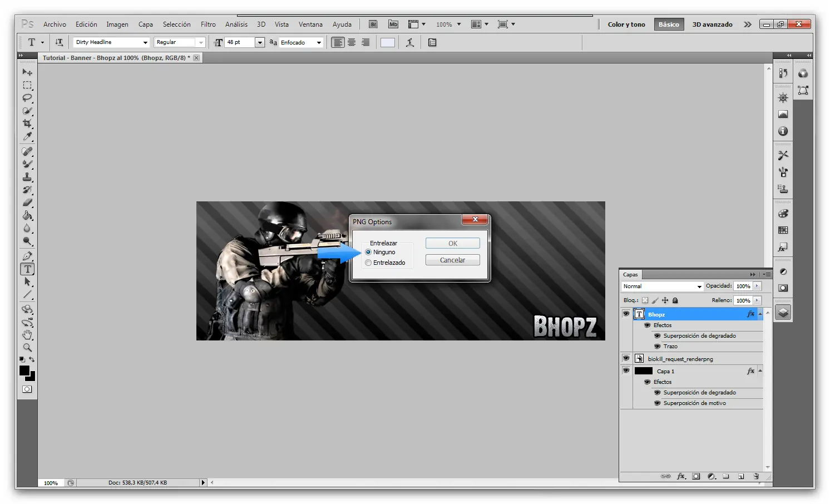The image size is (830, 504).
Task: Select the Line shape tool
Action: pos(27,295)
